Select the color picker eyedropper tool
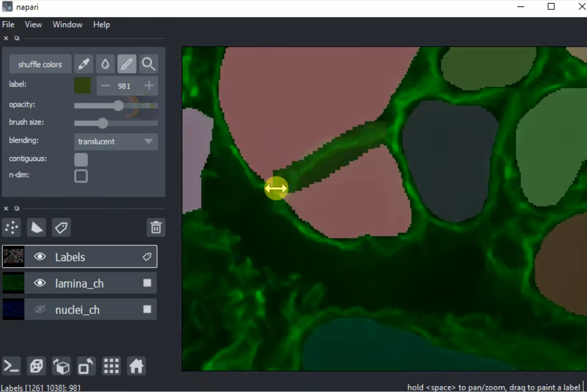 (84, 64)
